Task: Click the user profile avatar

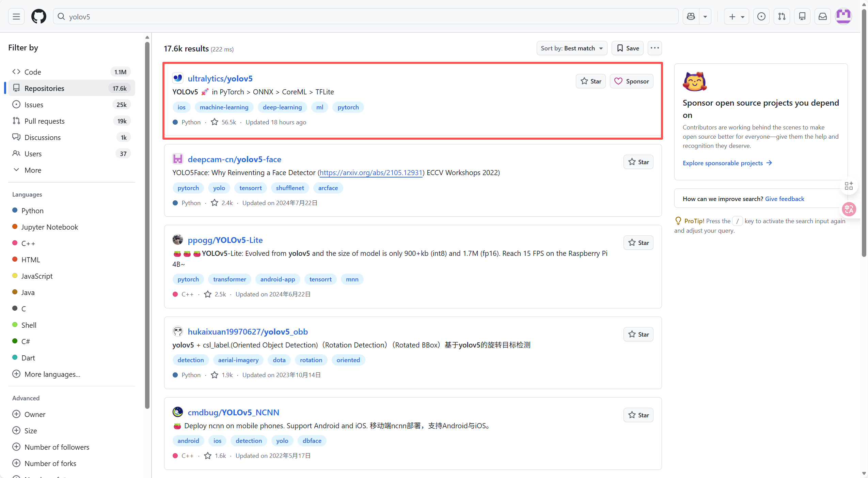Action: pos(843,16)
